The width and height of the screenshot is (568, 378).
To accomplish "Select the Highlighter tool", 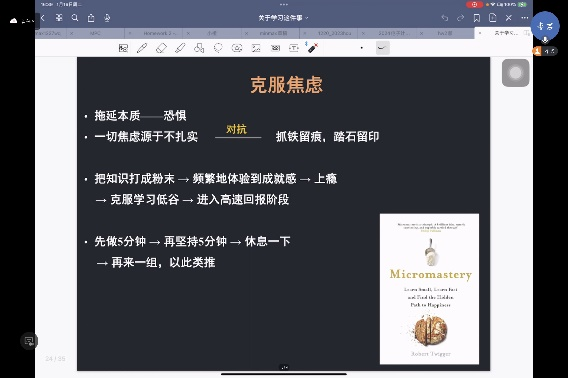I will [180, 48].
